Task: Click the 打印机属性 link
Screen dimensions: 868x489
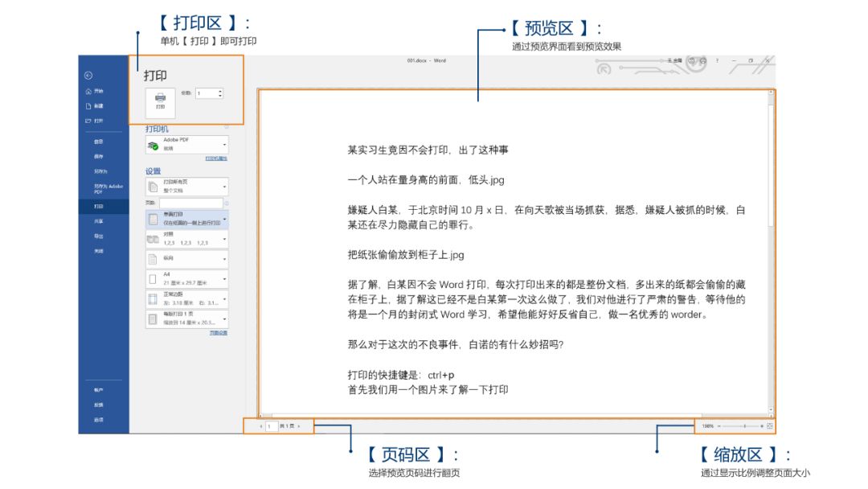Action: (x=216, y=158)
